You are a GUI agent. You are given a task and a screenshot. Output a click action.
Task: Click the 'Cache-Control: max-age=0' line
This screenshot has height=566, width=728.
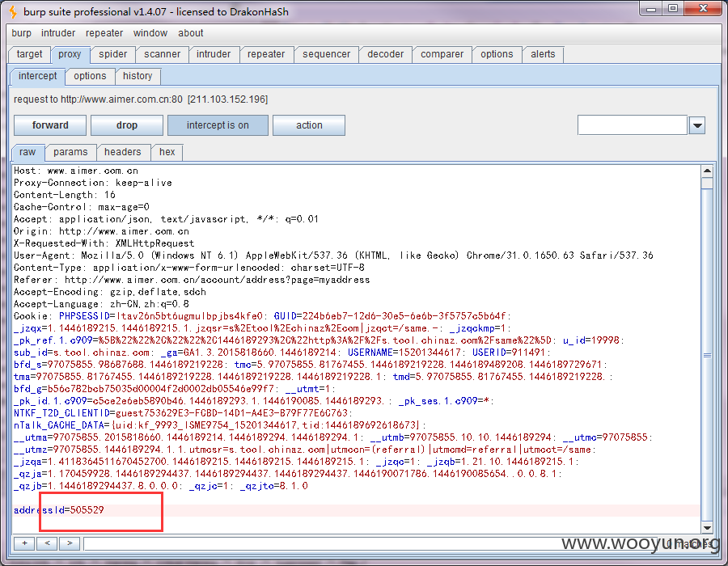click(x=81, y=207)
